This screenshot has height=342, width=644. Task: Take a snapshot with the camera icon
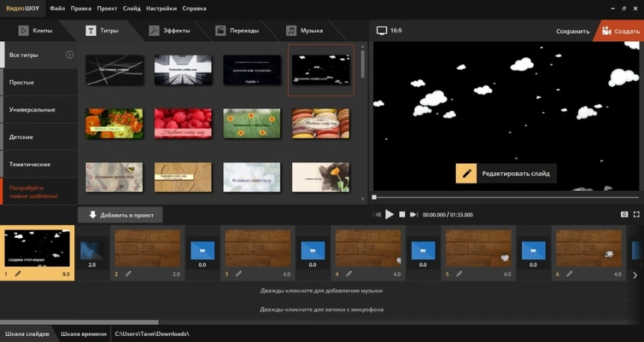point(625,214)
